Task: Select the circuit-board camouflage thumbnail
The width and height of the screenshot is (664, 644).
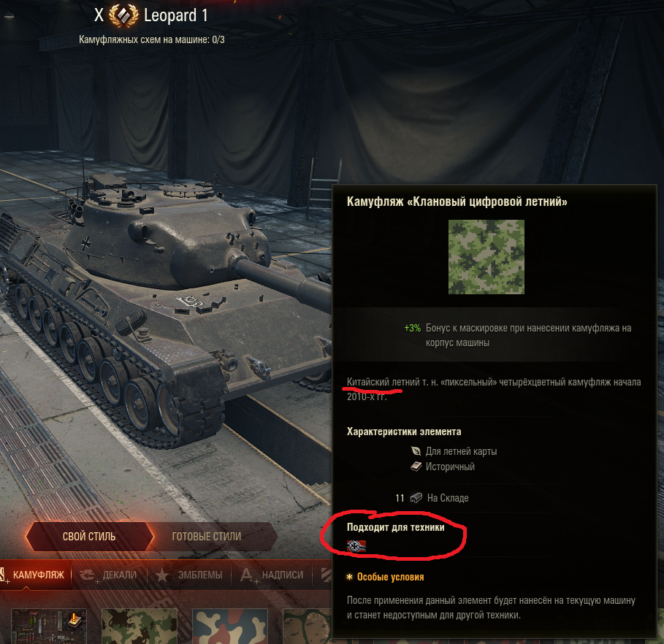Action: [x=49, y=626]
